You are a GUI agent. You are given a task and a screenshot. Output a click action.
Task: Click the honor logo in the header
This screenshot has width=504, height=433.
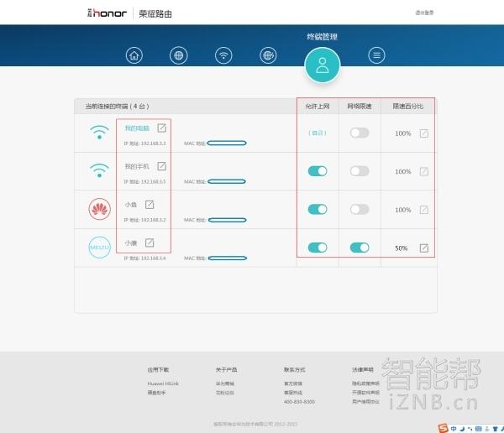[107, 13]
